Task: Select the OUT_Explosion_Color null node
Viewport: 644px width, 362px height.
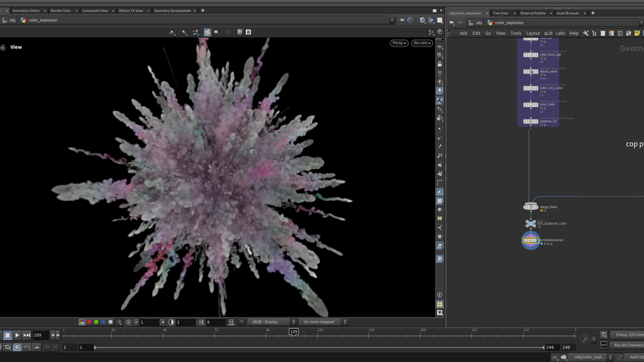Action: click(x=530, y=224)
